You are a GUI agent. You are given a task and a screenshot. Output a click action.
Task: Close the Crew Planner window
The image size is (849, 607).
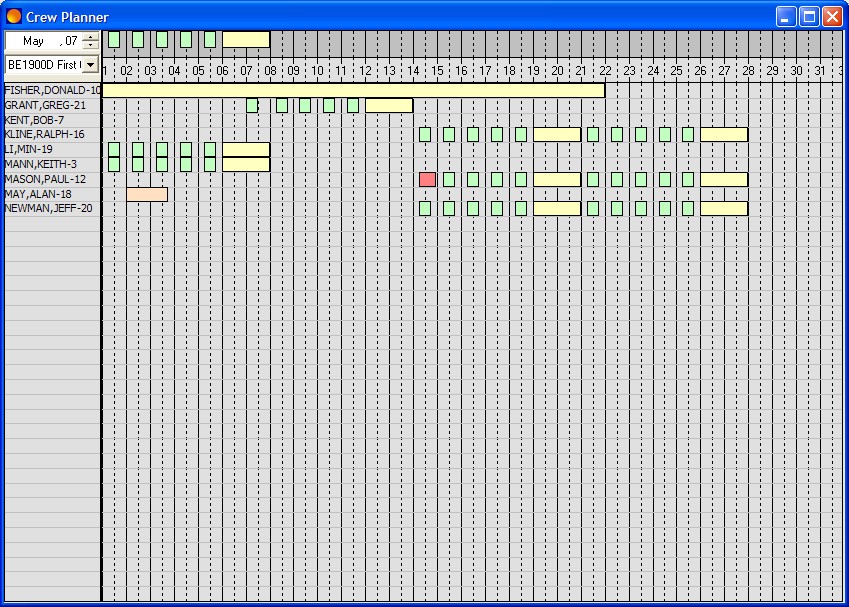(832, 17)
